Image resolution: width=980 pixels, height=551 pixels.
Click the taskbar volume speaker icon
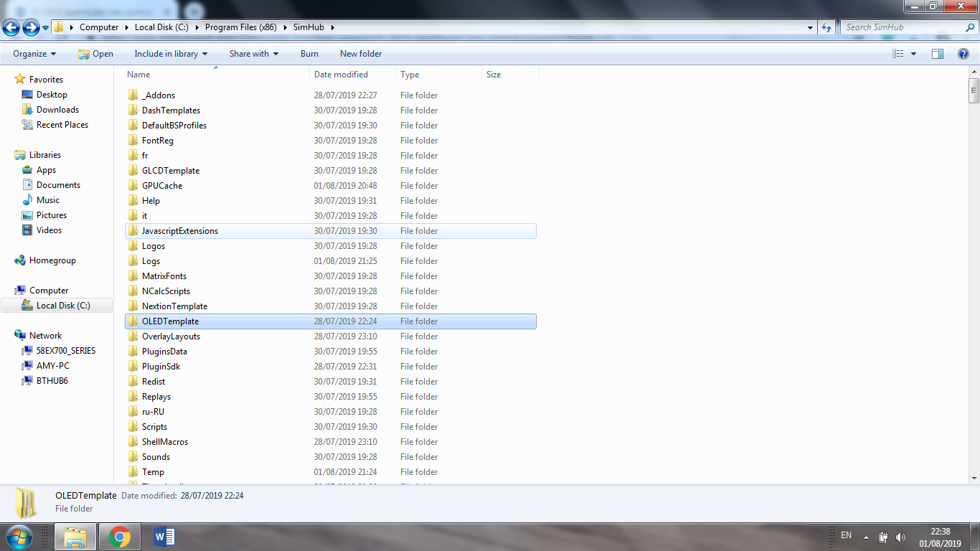pyautogui.click(x=901, y=537)
